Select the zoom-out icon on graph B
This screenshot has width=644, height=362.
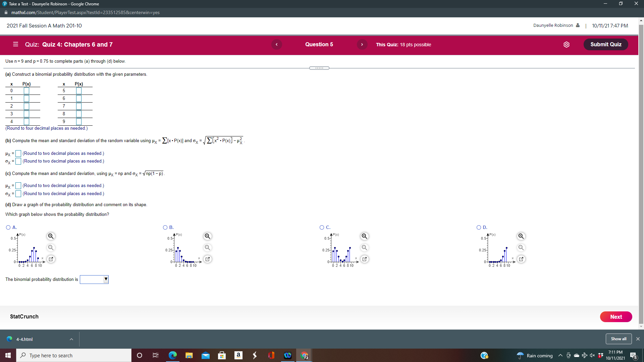point(207,248)
